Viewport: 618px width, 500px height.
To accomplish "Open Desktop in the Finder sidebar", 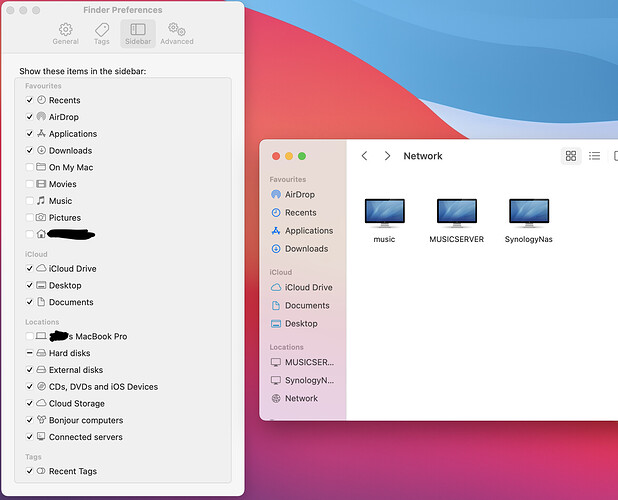I will pos(300,323).
